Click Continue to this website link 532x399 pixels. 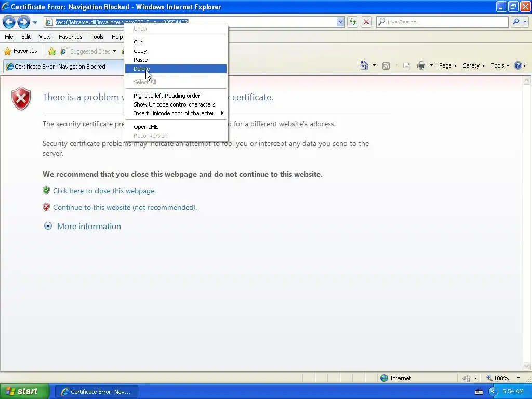[x=125, y=207]
